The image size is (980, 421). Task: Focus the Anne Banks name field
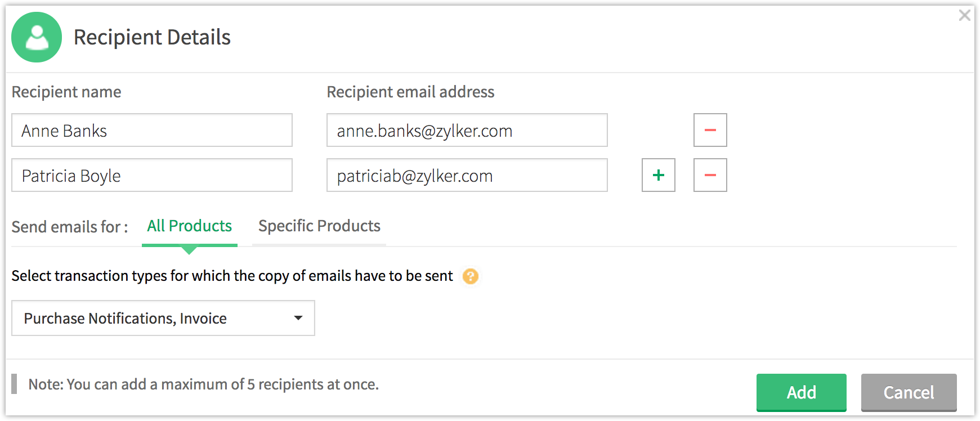pos(151,130)
